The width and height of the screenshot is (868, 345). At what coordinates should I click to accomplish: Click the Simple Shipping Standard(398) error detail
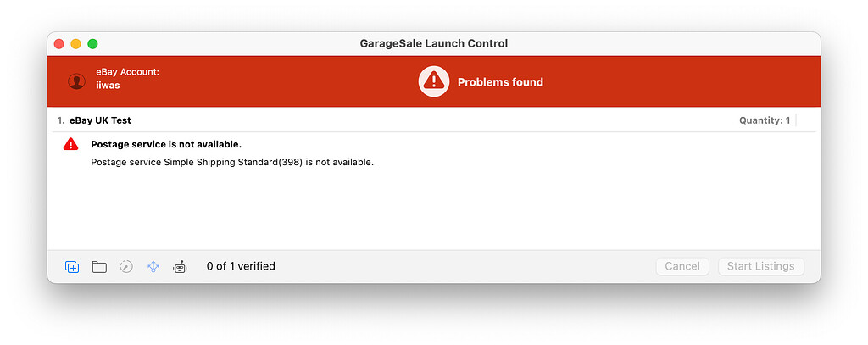pyautogui.click(x=232, y=162)
